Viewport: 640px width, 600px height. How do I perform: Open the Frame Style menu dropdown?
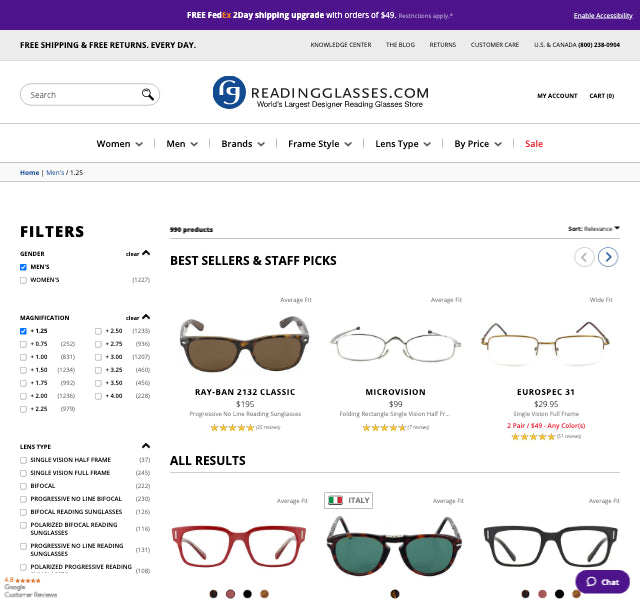(320, 144)
